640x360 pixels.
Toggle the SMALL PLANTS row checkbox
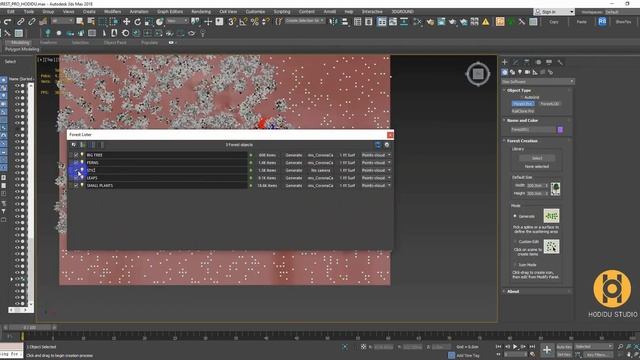click(x=76, y=185)
